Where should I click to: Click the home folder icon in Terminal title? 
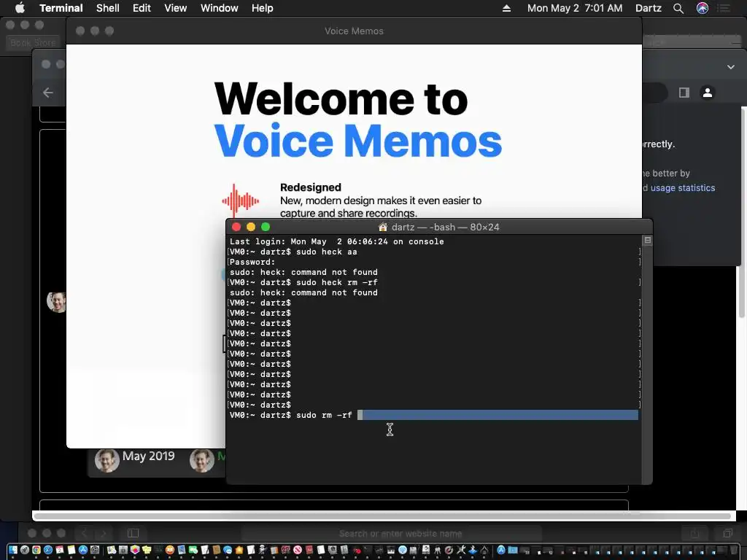point(382,227)
